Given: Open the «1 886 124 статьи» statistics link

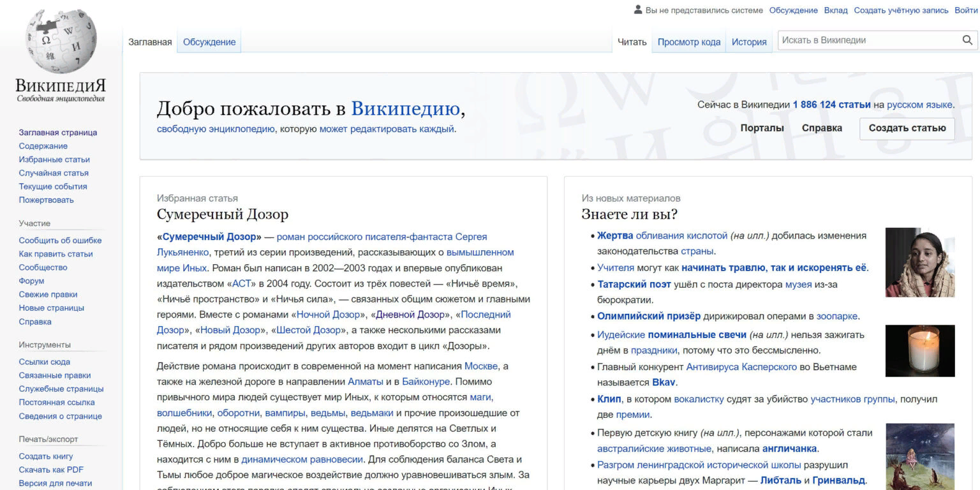Looking at the screenshot, I should coord(831,105).
